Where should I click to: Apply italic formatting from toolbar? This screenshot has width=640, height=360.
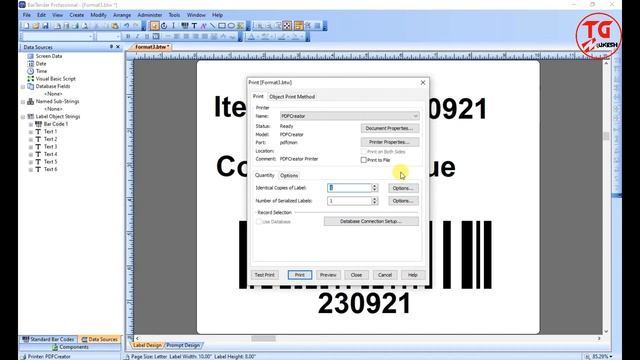click(137, 36)
